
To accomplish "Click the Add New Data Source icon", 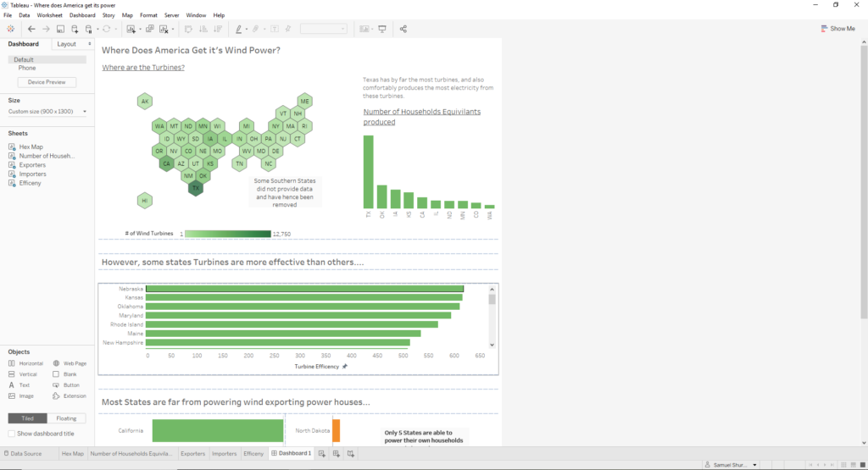I will pos(75,29).
